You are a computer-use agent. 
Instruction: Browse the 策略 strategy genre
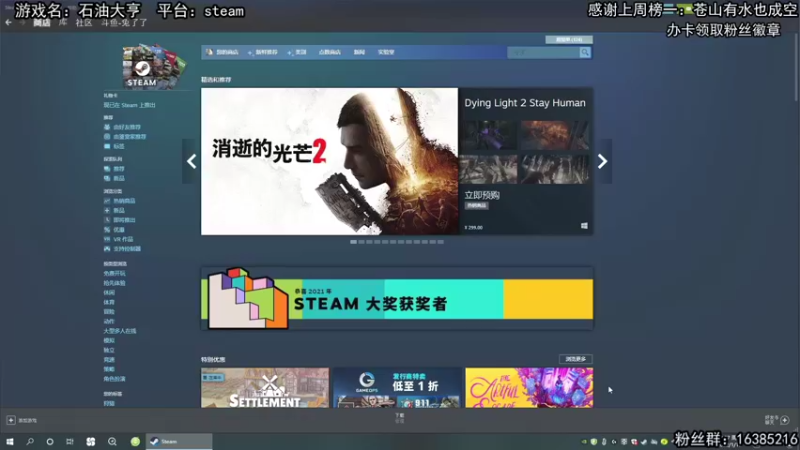point(109,369)
